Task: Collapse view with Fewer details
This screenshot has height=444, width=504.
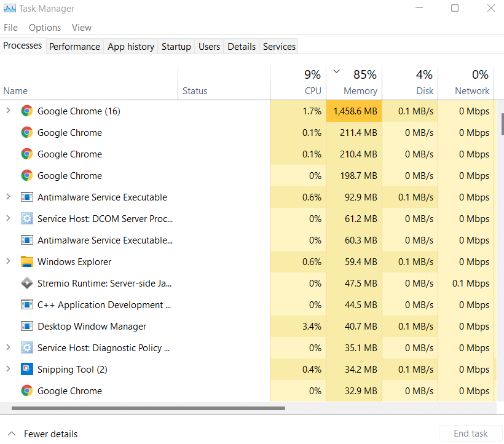Action: (x=43, y=434)
